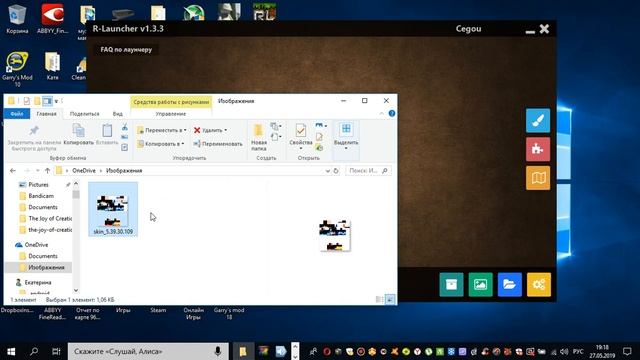Image resolution: width=640 pixels, height=360 pixels.
Task: Open File Explorer from the taskbar
Action: point(243,351)
